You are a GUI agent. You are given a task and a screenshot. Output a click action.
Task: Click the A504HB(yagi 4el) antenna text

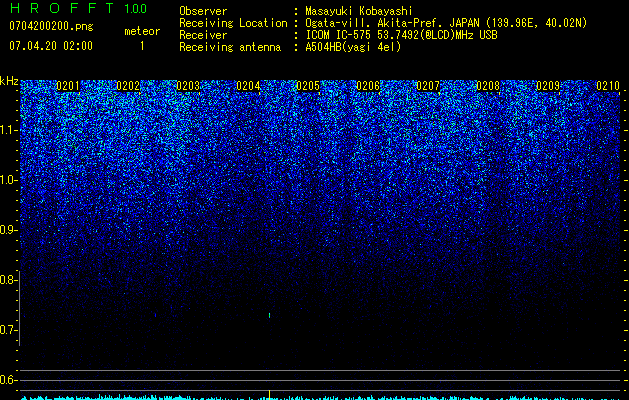(x=353, y=47)
